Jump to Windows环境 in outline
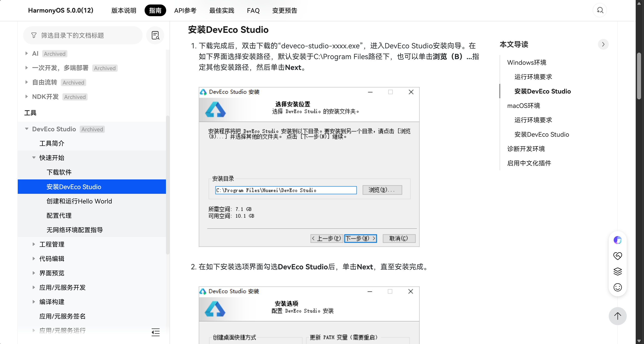 coord(527,62)
